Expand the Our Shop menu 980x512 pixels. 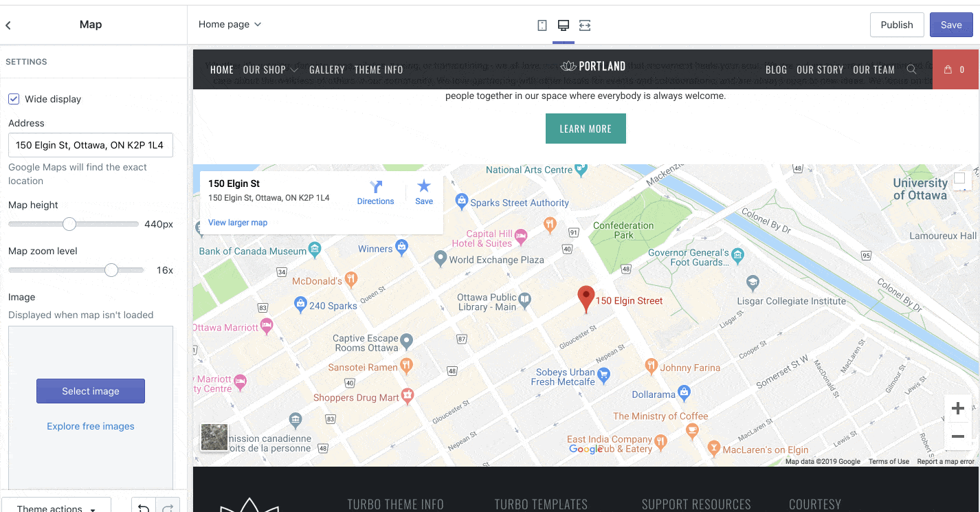tap(270, 69)
